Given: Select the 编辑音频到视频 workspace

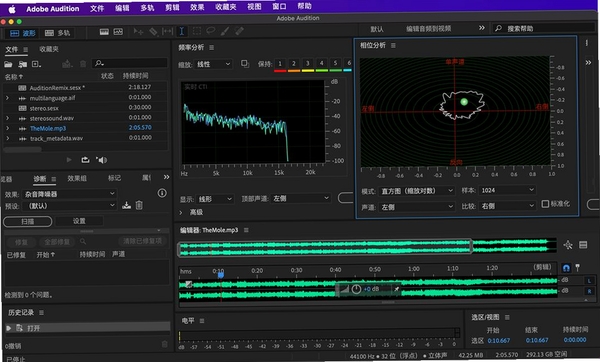Looking at the screenshot, I should point(428,29).
